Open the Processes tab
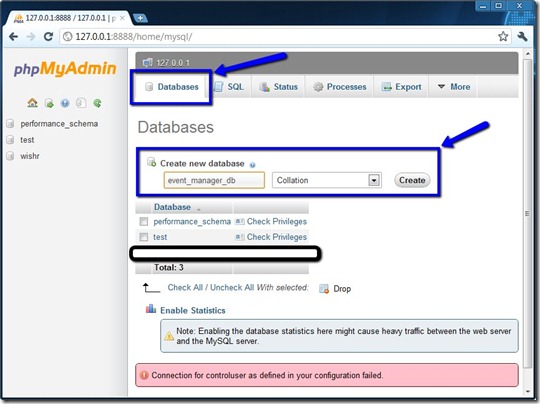 (340, 87)
